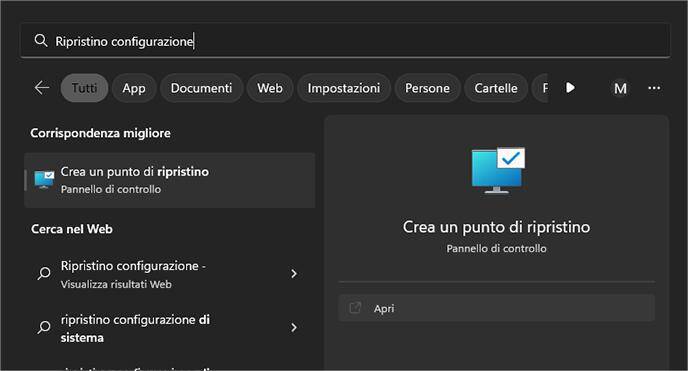Click the Apri button in the preview pane
Viewport: 688px width, 371px height.
pyautogui.click(x=497, y=308)
